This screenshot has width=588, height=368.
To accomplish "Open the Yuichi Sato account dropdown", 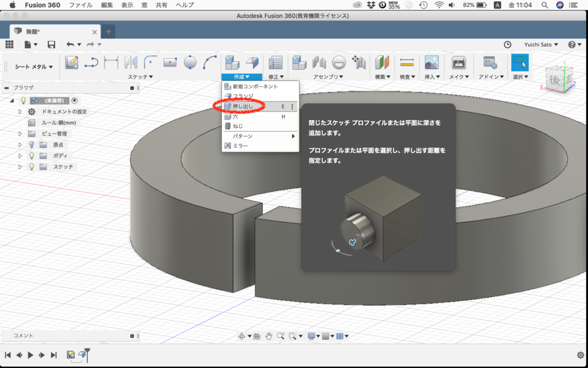I will click(x=541, y=45).
